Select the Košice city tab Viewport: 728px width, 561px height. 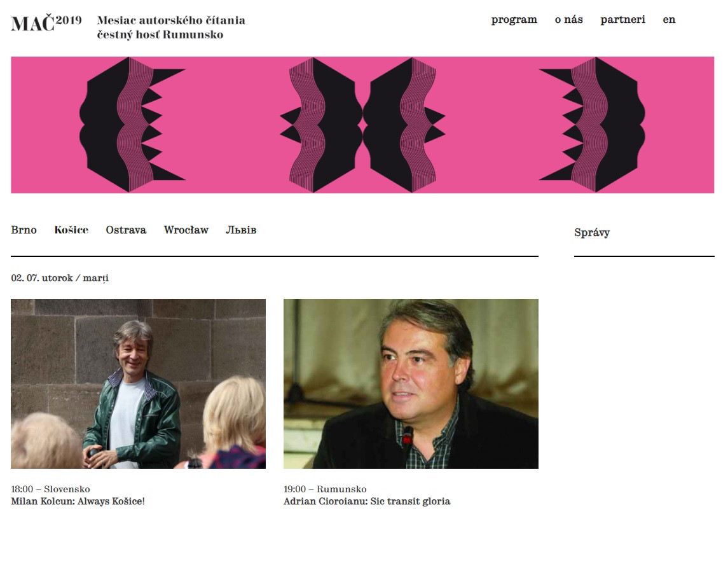(71, 230)
